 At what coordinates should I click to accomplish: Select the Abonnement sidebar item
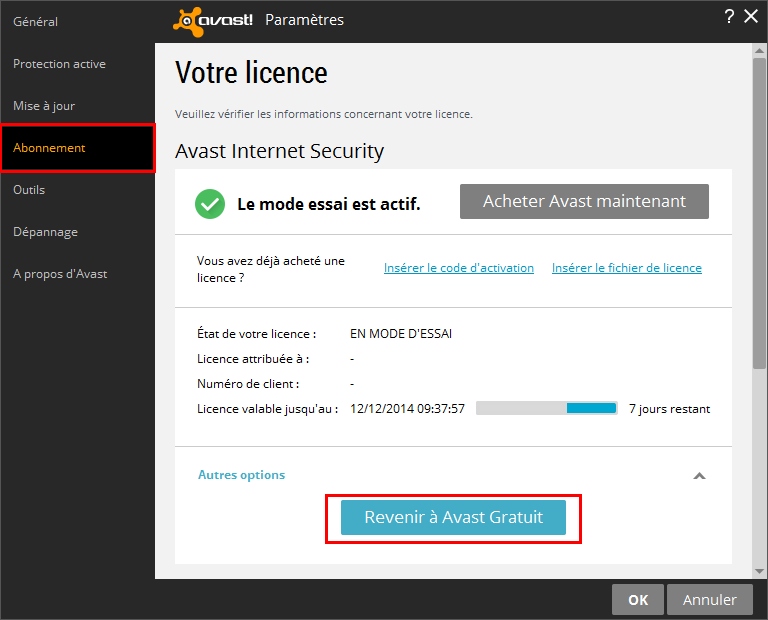click(78, 148)
